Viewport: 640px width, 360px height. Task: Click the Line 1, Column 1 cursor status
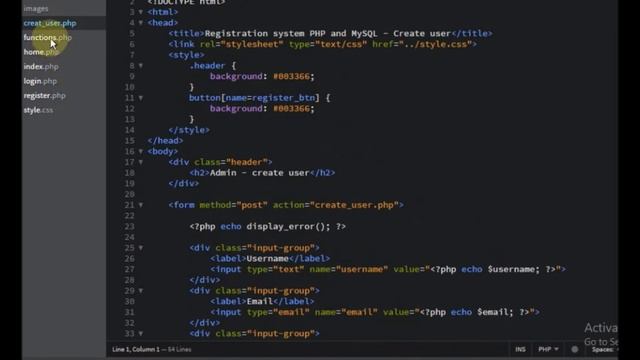click(x=136, y=349)
